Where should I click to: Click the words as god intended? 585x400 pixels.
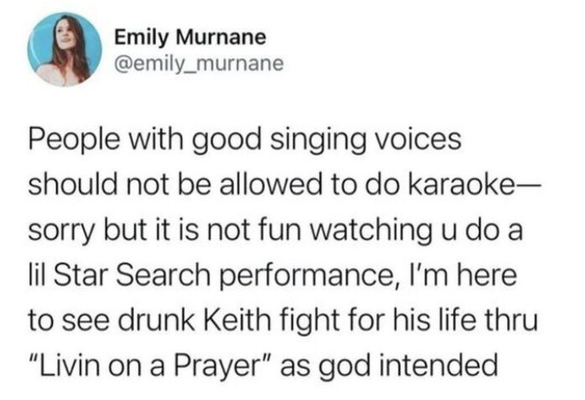click(389, 365)
